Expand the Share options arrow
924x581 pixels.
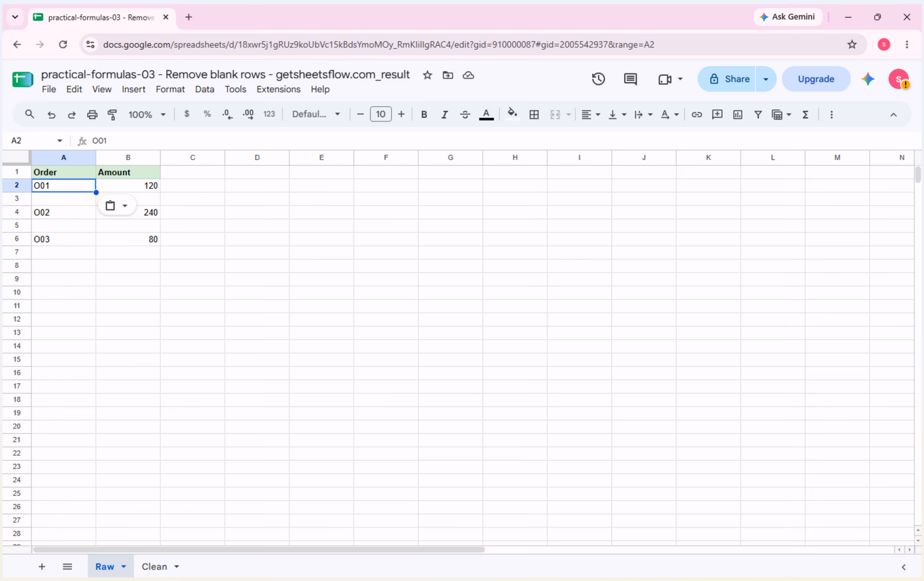[x=765, y=79]
